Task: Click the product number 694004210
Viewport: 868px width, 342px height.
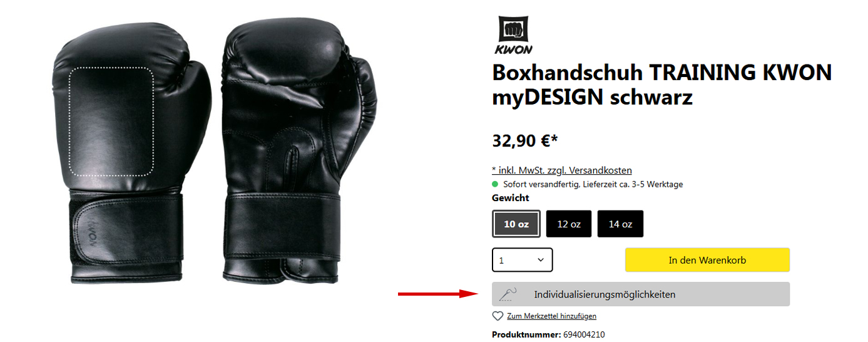Action: click(x=584, y=335)
